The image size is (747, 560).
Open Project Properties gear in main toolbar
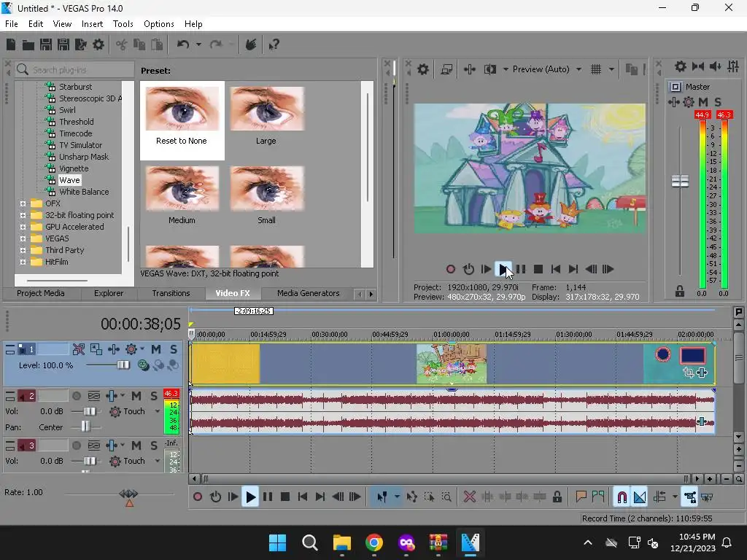point(98,44)
